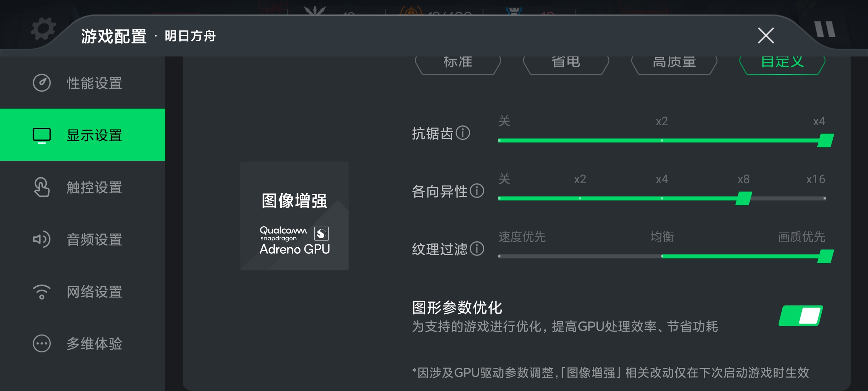Show info for 纹理过滤 option
The width and height of the screenshot is (868, 391).
477,249
